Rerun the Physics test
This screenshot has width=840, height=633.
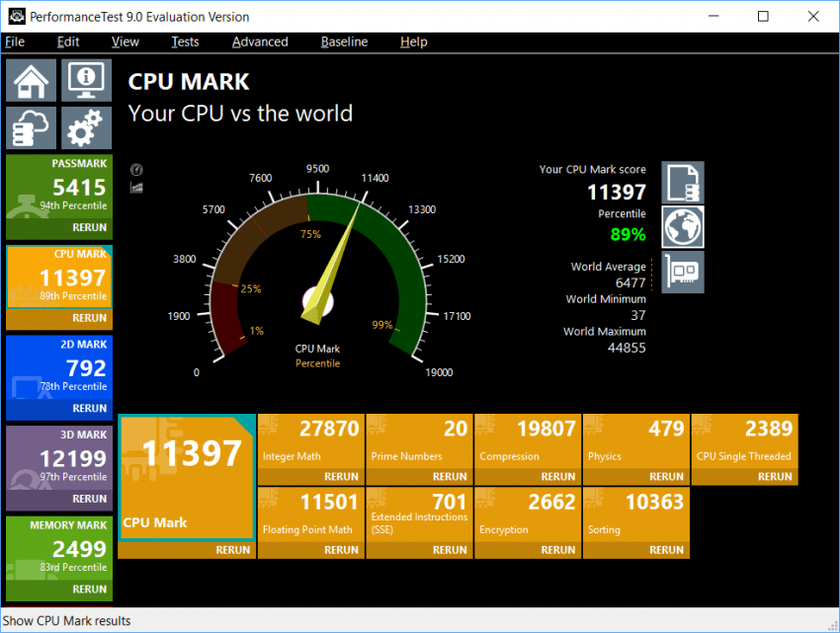coord(635,477)
